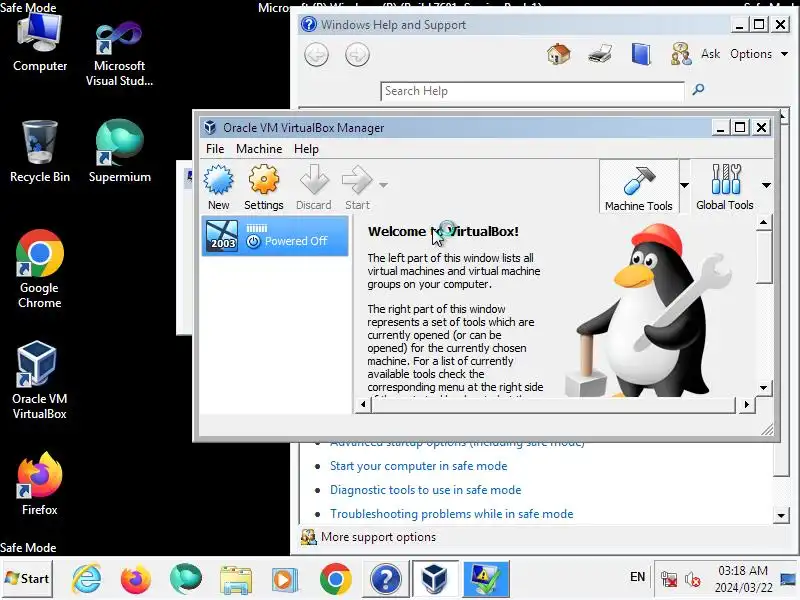Switch to VirtualBox taskbar button
Screen dimensions: 800x600
click(435, 579)
